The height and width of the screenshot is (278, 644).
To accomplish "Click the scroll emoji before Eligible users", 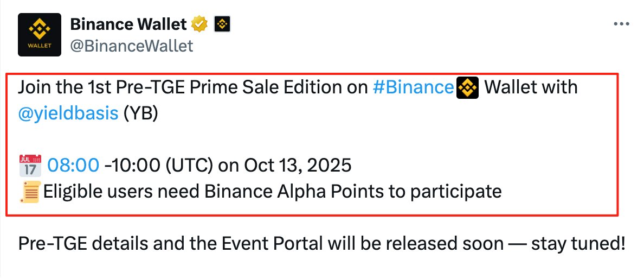I will 30,192.
